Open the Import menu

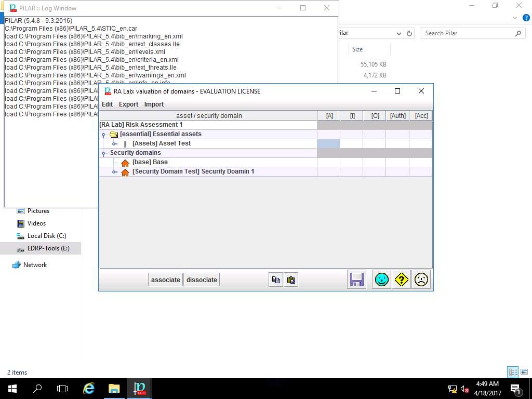[154, 104]
